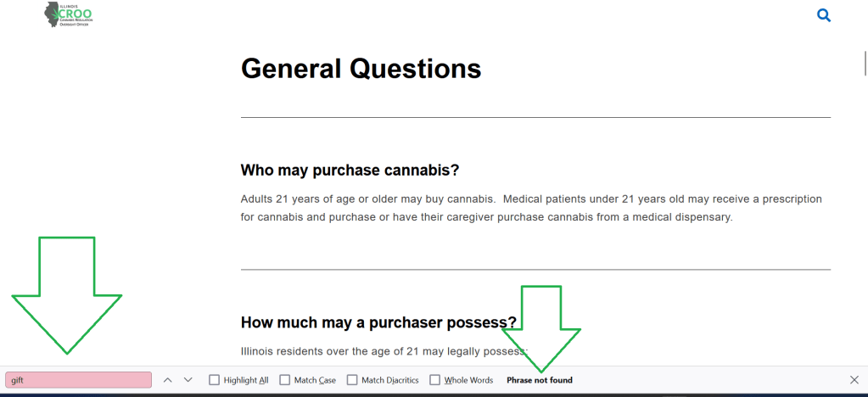Screen dimensions: 868x397
Task: Close the find bar
Action: (x=854, y=380)
